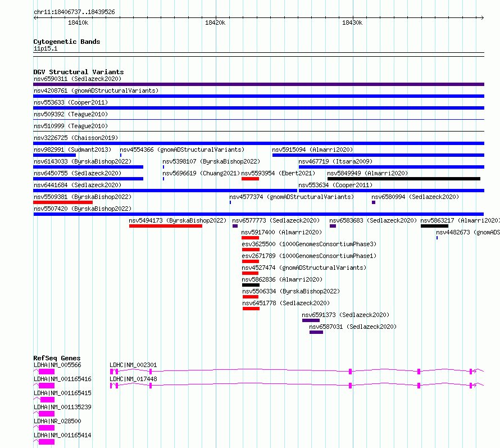This screenshot has width=500, height=448.
Task: Click the nsv6450755 (Sedlazeck2020) label
Action: (78, 173)
